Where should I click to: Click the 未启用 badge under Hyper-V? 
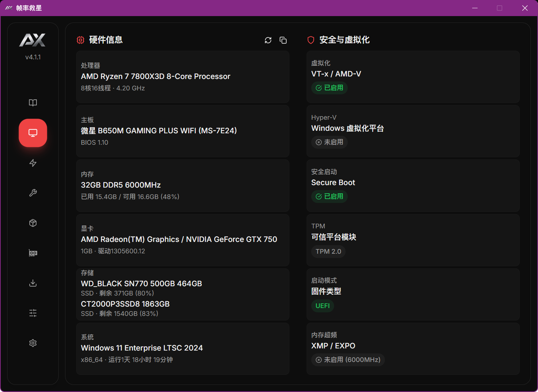[329, 142]
